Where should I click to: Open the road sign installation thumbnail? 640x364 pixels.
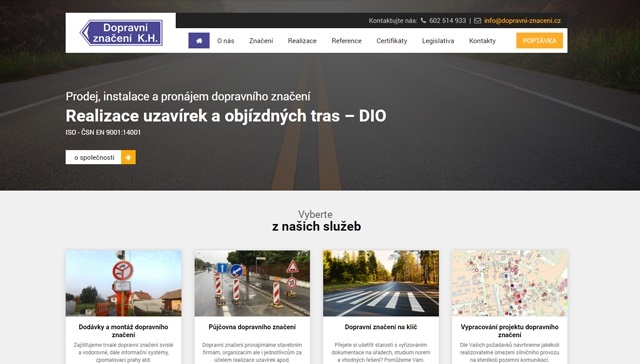[x=124, y=283]
